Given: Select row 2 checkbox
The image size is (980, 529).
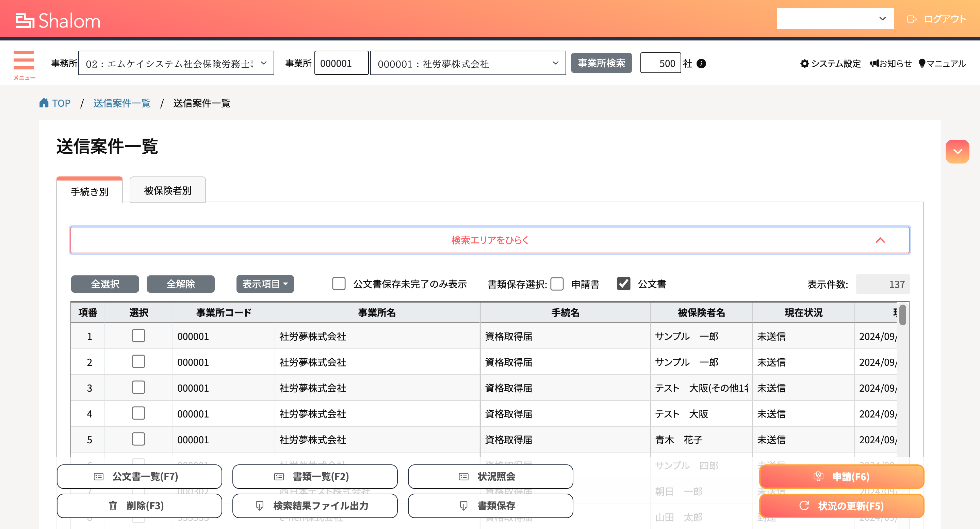Looking at the screenshot, I should [138, 361].
